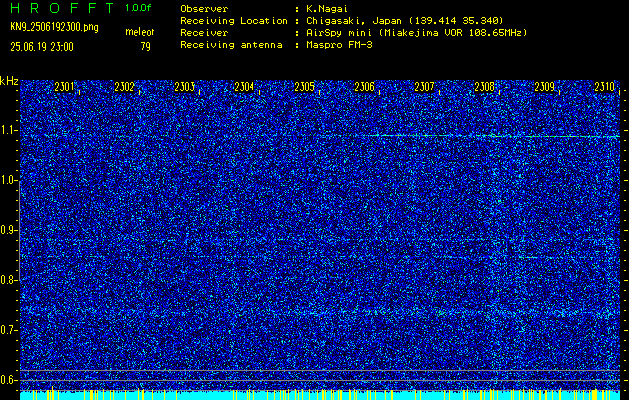Viewport: 629px width, 400px height.
Task: Click the 1.1 kHz axis label
Action: coord(8,130)
